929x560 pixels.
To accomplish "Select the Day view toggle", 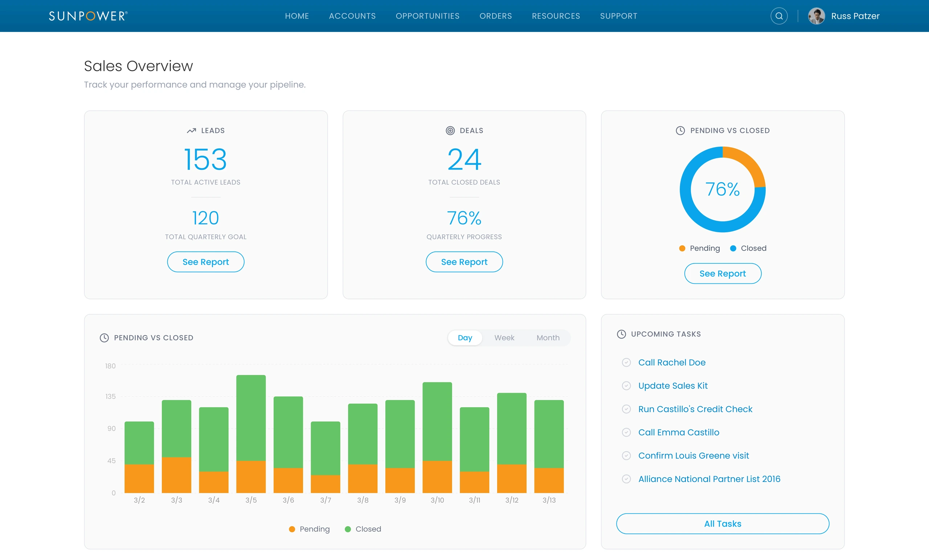I will pos(464,338).
